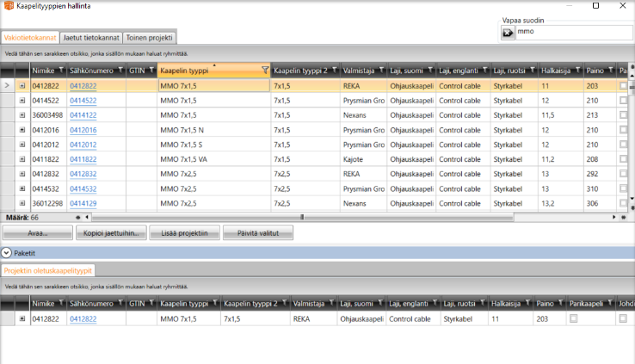
Task: Open filter for lower GTIN column
Action: click(x=151, y=303)
